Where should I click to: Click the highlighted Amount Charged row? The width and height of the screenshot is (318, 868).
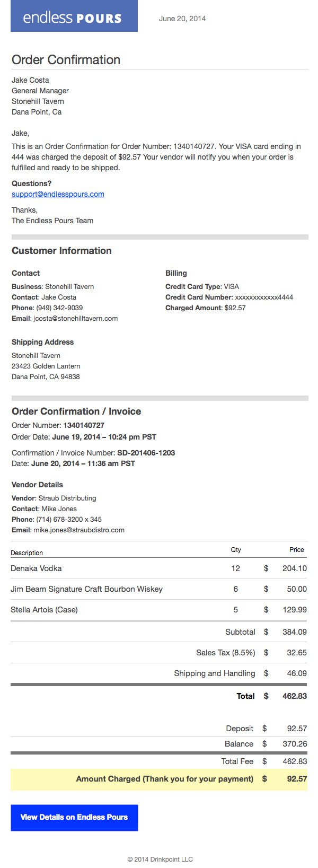point(159,779)
